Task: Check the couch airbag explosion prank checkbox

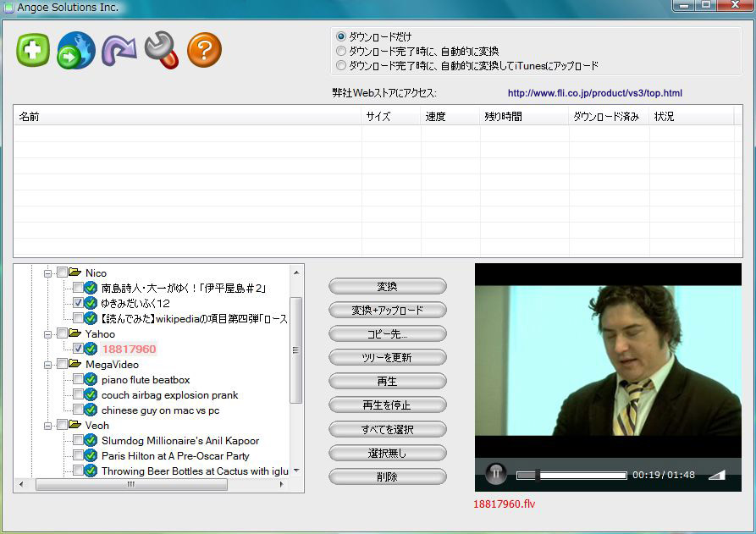Action: point(78,394)
